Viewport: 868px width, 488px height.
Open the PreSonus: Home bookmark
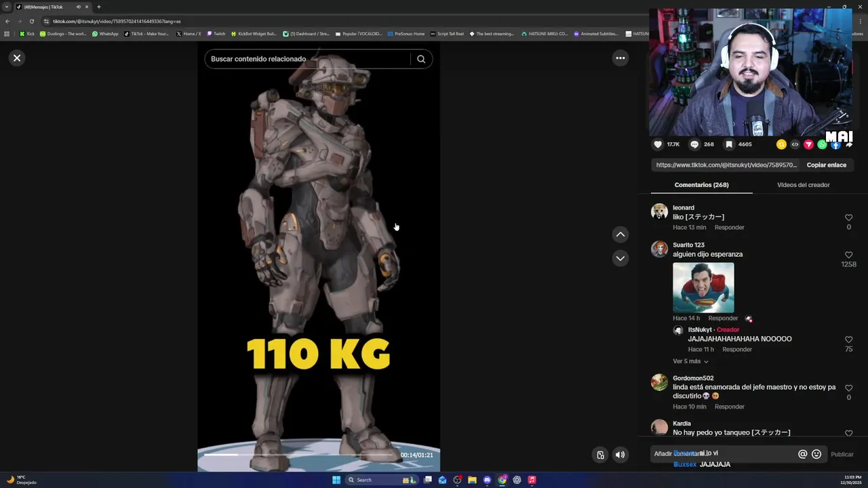406,33
